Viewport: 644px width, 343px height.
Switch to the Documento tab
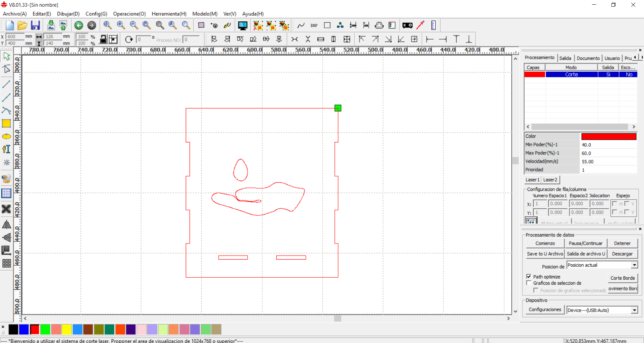(588, 58)
